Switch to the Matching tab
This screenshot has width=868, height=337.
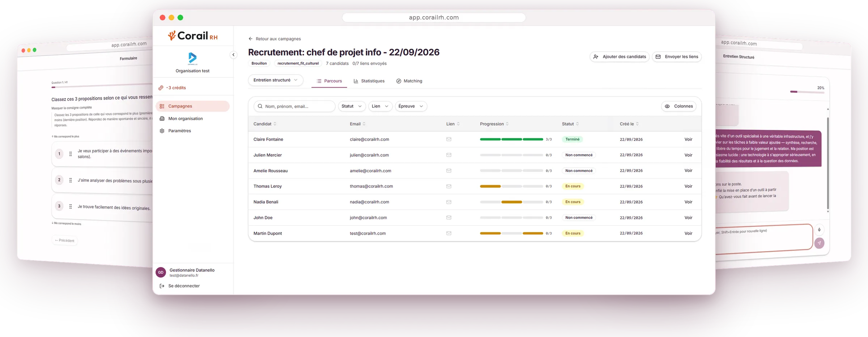(409, 81)
